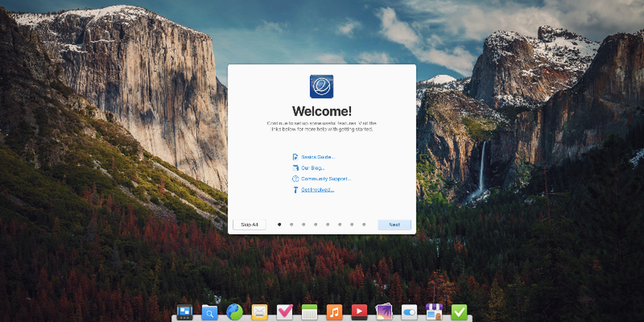Follow the Get Involved link
This screenshot has width=644, height=322.
317,189
